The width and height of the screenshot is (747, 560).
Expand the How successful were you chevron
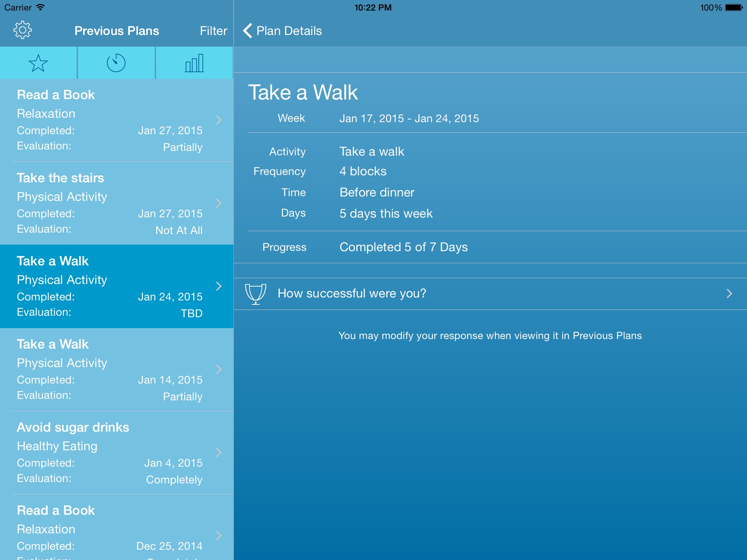point(729,294)
